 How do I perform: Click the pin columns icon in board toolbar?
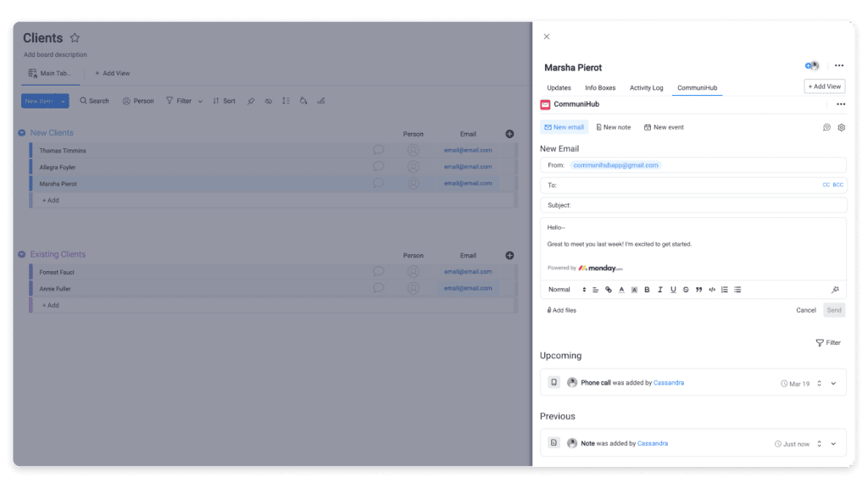click(251, 101)
